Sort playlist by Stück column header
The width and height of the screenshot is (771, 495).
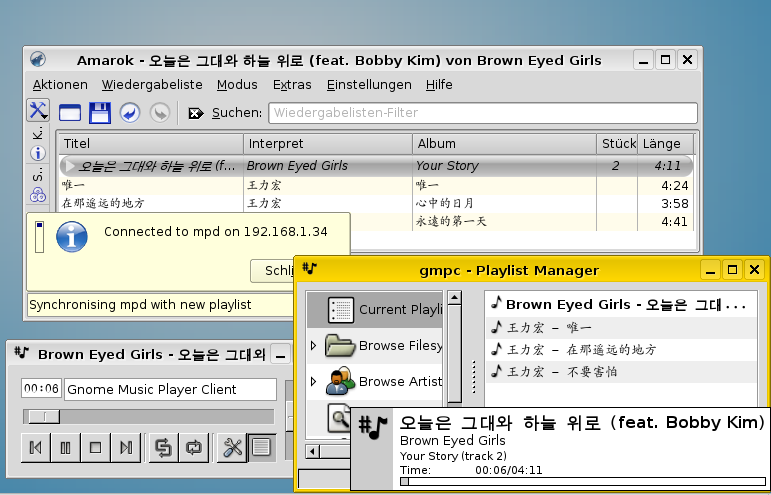(x=617, y=144)
